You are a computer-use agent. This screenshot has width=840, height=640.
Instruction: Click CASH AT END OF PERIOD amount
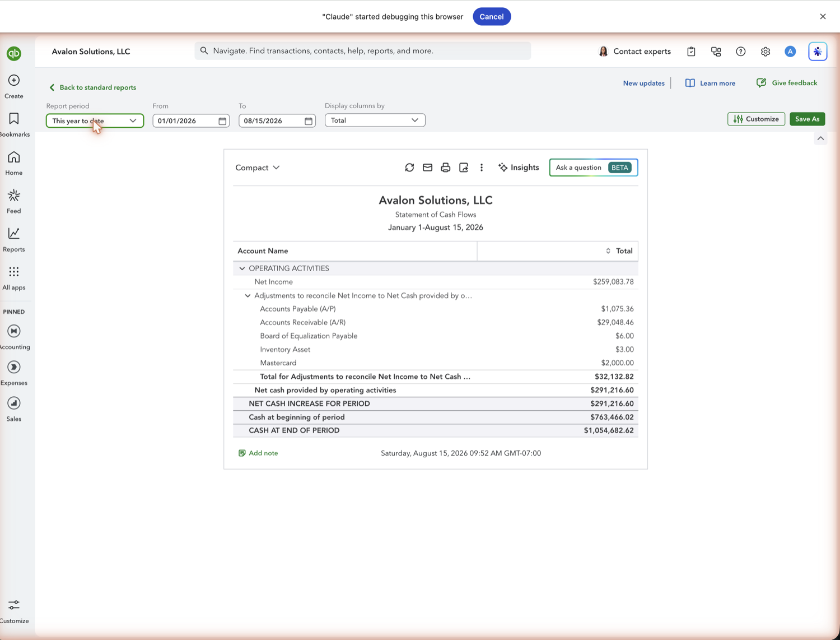coord(609,430)
